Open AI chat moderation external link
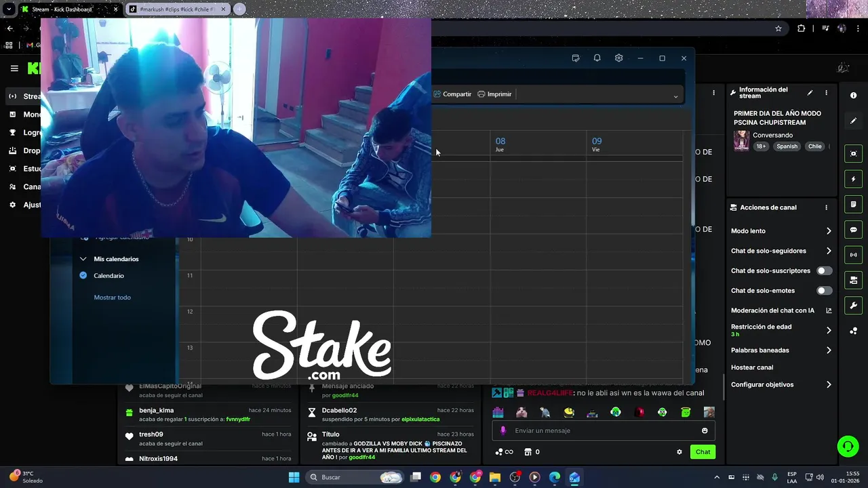The height and width of the screenshot is (488, 868). point(829,310)
